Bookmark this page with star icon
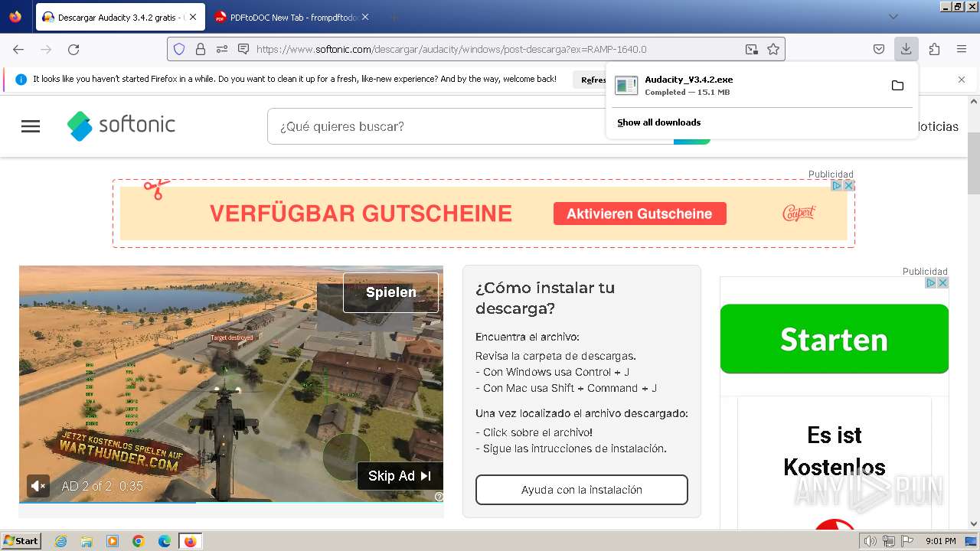980x551 pixels. coord(773,49)
